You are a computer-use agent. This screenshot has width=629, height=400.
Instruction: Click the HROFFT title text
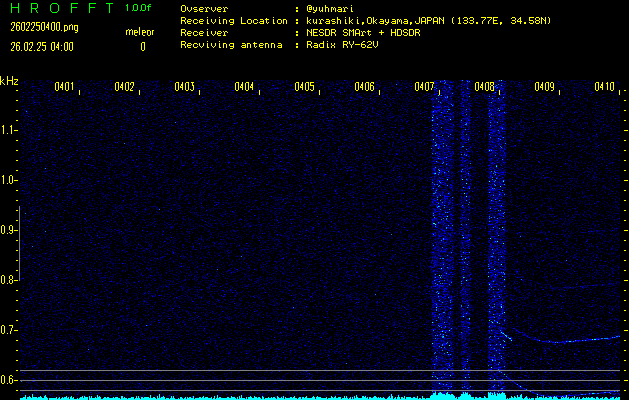click(60, 8)
